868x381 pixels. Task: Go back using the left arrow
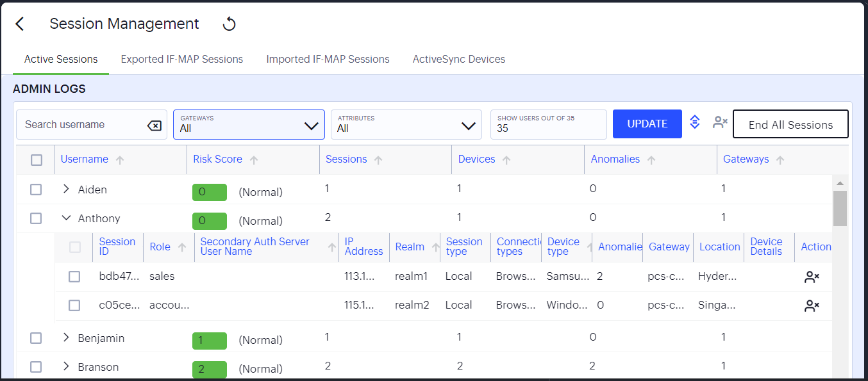click(20, 24)
